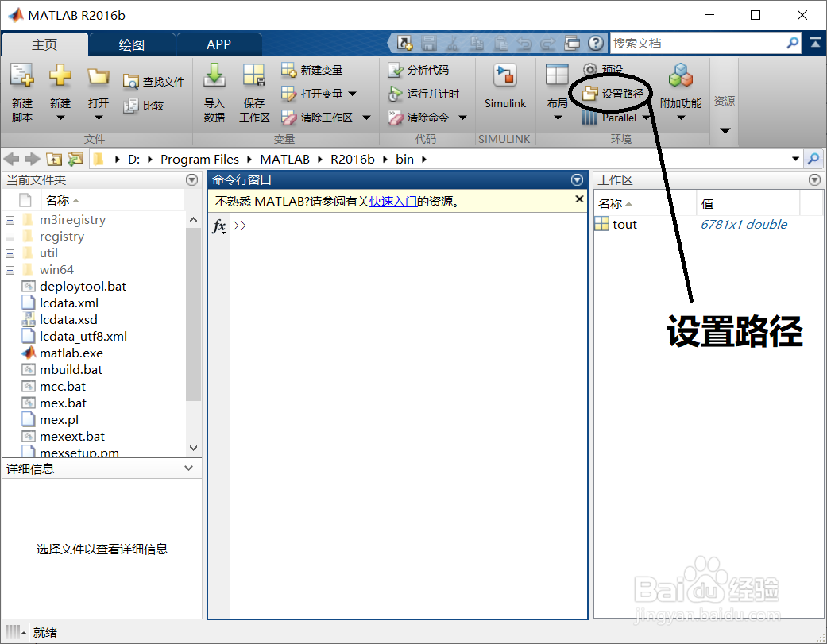Viewport: 827px width, 644px height.
Task: Minimize the toolstrip ribbon
Action: 815,43
